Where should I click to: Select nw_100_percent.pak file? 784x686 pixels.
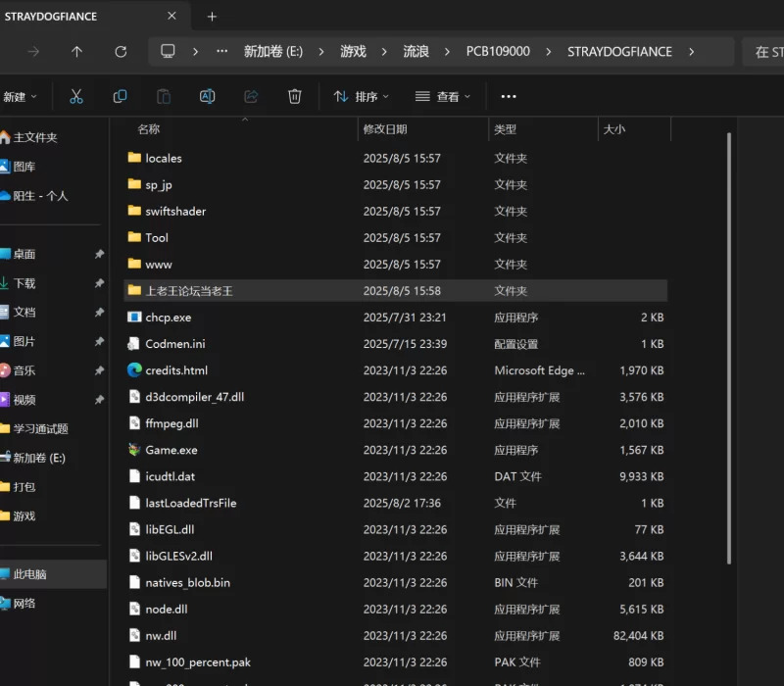click(x=395, y=661)
